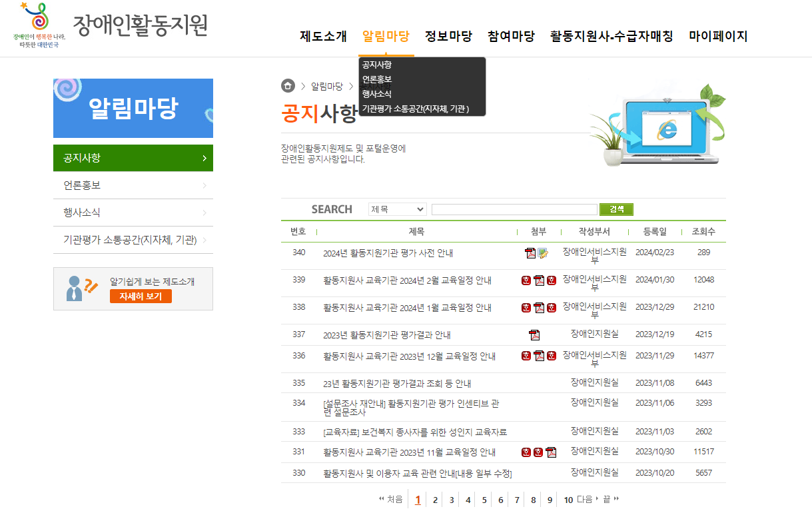
Task: Open the 제목 search type dropdown
Action: tap(397, 209)
